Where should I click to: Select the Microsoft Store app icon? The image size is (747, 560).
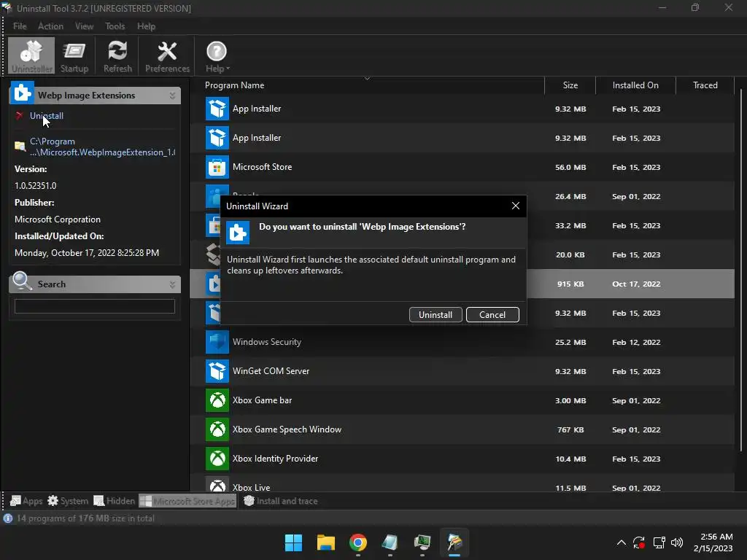217,167
